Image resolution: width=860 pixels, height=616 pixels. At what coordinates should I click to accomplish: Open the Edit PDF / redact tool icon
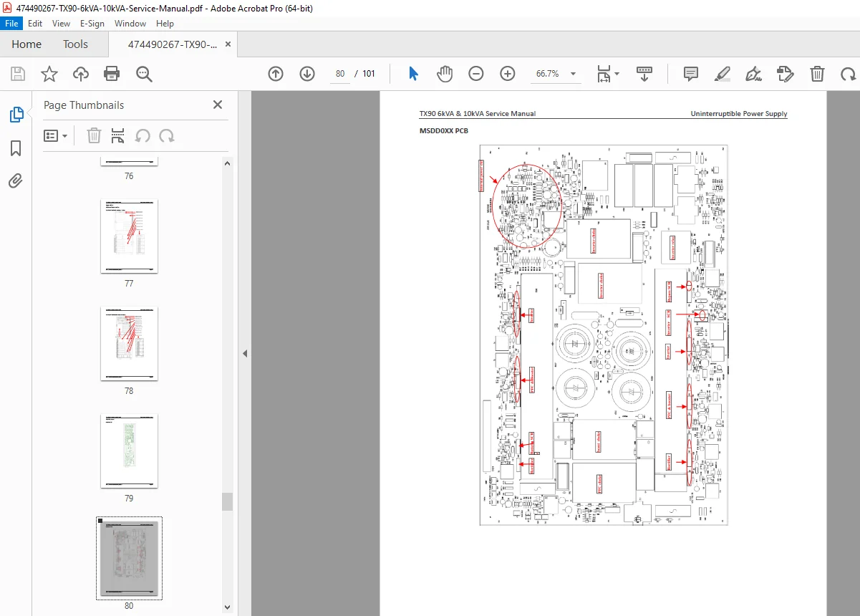[785, 74]
